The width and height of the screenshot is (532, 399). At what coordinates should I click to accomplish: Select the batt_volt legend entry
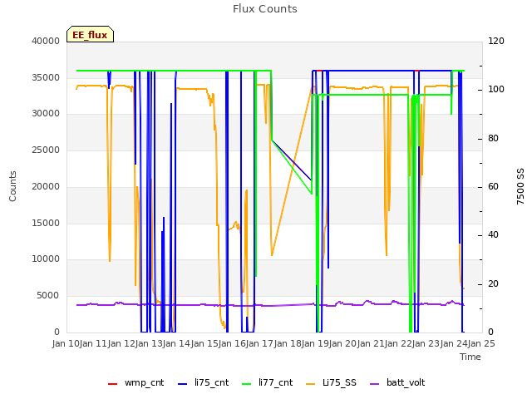(397, 382)
